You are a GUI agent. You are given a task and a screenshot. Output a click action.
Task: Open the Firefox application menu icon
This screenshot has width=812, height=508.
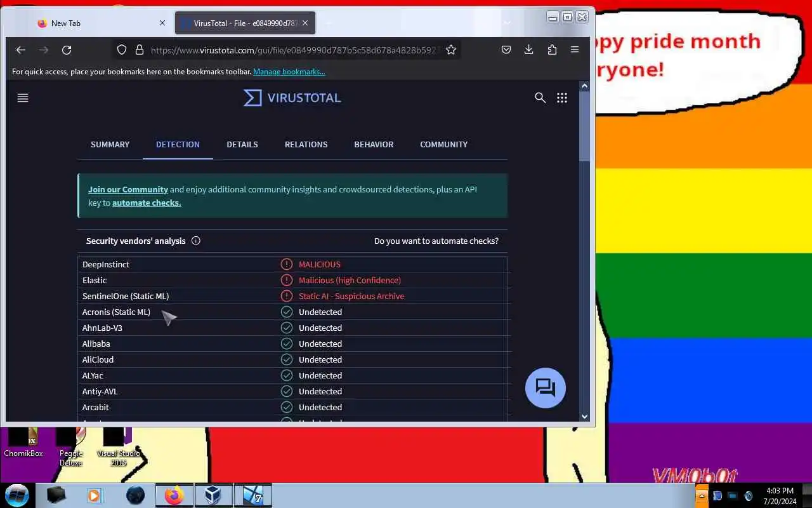tap(575, 50)
